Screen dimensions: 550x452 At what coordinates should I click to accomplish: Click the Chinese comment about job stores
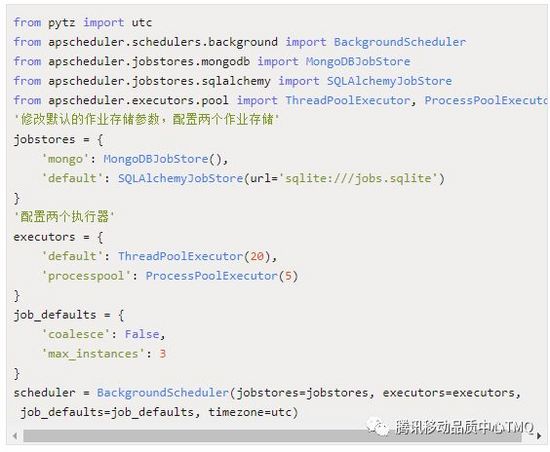147,120
